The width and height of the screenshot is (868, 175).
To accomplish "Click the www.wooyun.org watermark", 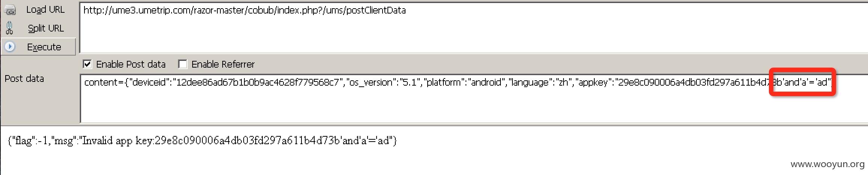I will pos(827,164).
